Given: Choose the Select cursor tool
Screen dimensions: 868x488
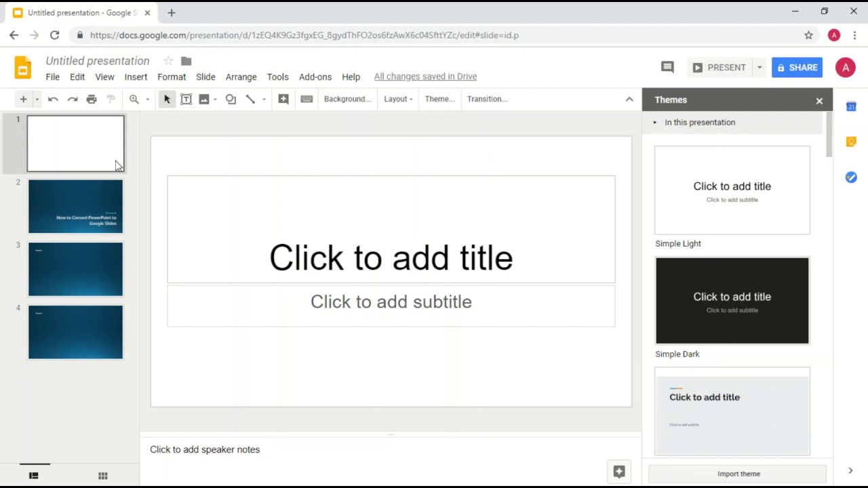Looking at the screenshot, I should click(x=167, y=99).
